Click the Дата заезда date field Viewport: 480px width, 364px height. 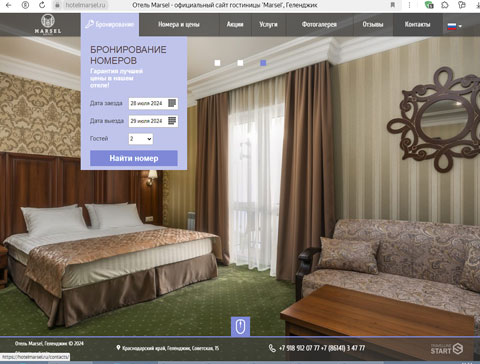(x=153, y=103)
